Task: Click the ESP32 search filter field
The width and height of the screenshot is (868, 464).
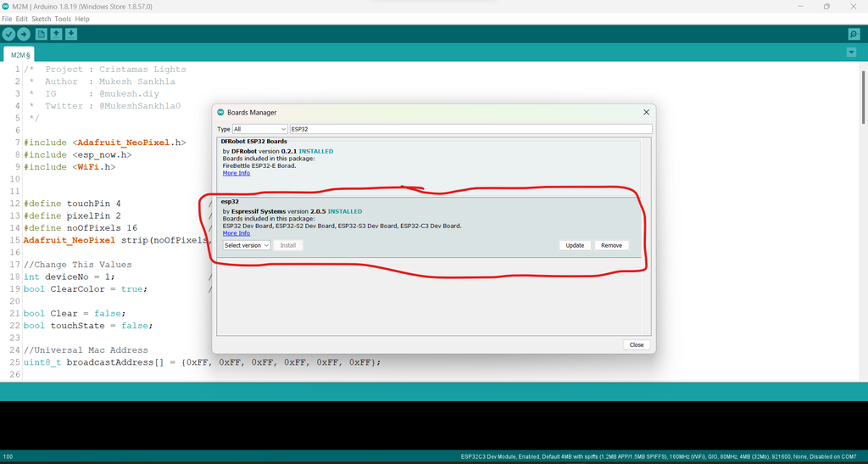Action: pyautogui.click(x=471, y=129)
